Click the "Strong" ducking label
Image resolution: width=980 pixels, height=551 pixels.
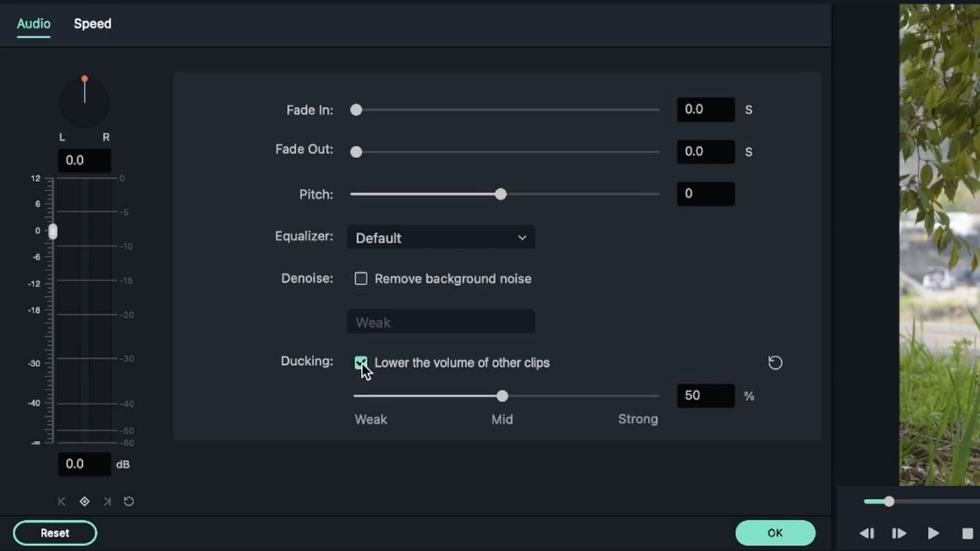tap(638, 419)
